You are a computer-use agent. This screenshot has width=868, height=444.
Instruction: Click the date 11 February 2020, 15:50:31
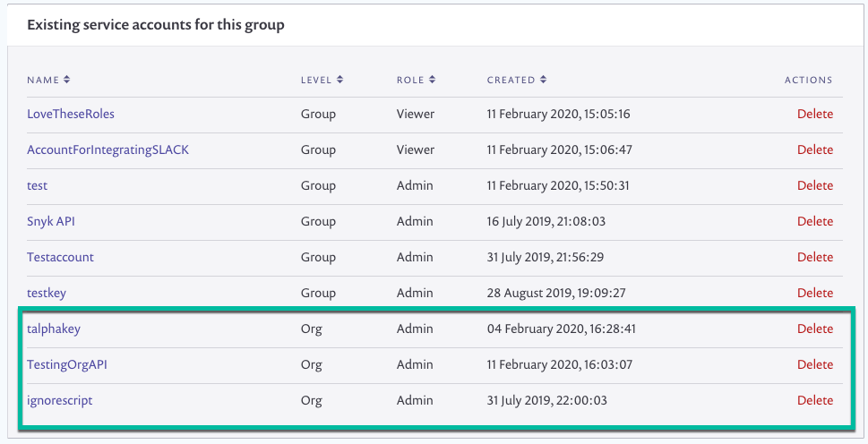pos(558,186)
